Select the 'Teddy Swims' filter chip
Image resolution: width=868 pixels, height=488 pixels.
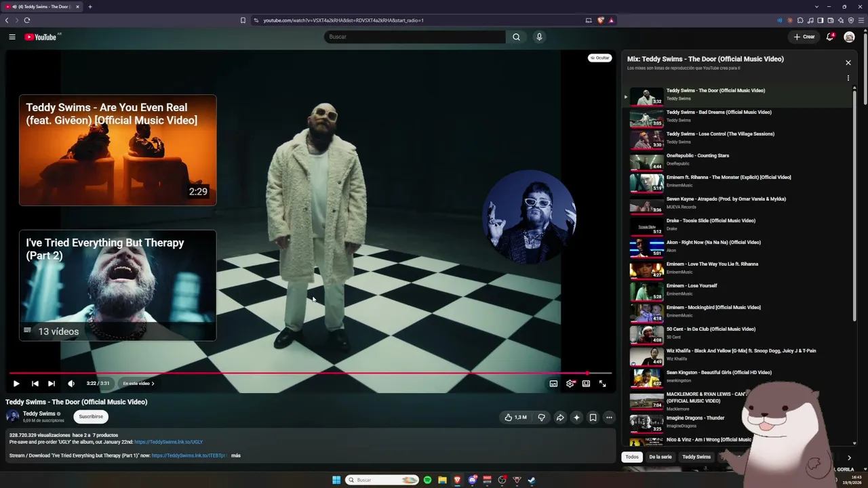696,457
